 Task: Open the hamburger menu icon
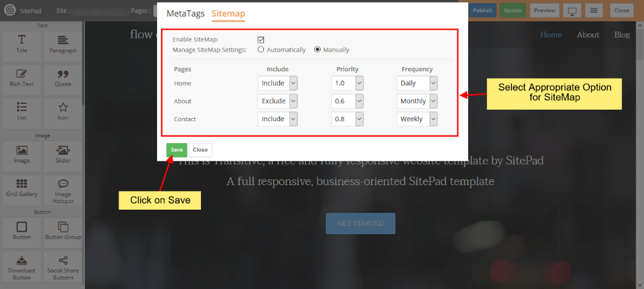click(x=594, y=10)
